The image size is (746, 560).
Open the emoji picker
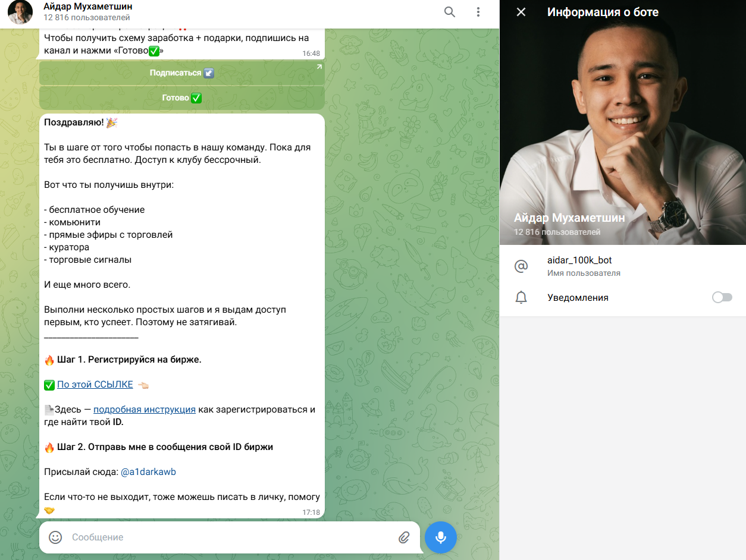55,537
